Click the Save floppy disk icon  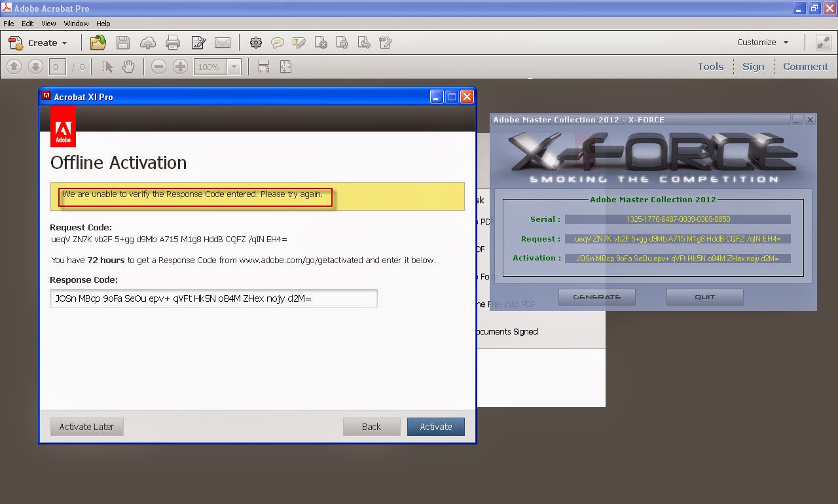click(123, 43)
